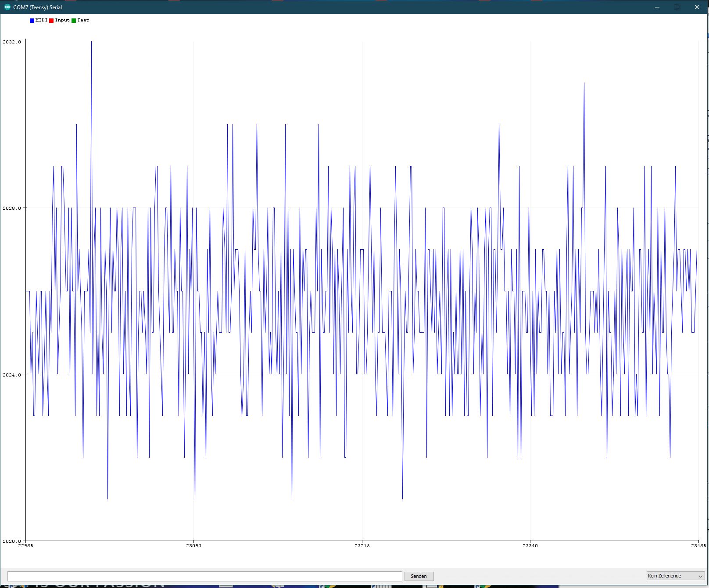Open the Kein Zeilenende dropdown

(676, 576)
